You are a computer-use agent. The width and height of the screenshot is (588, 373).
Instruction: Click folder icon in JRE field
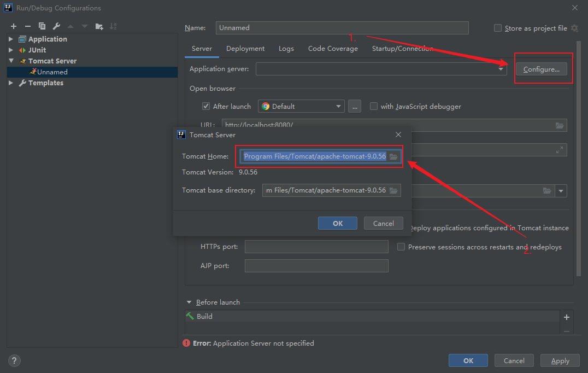click(547, 191)
